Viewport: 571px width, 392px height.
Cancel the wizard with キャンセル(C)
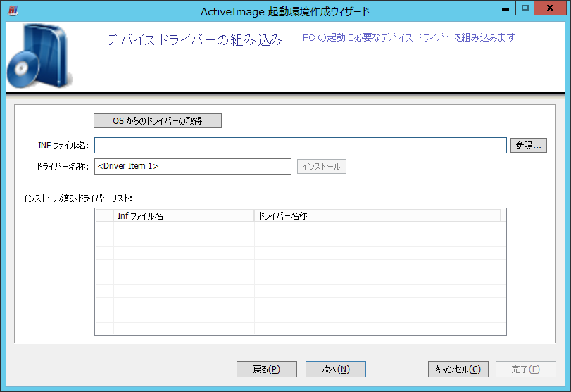pyautogui.click(x=458, y=369)
